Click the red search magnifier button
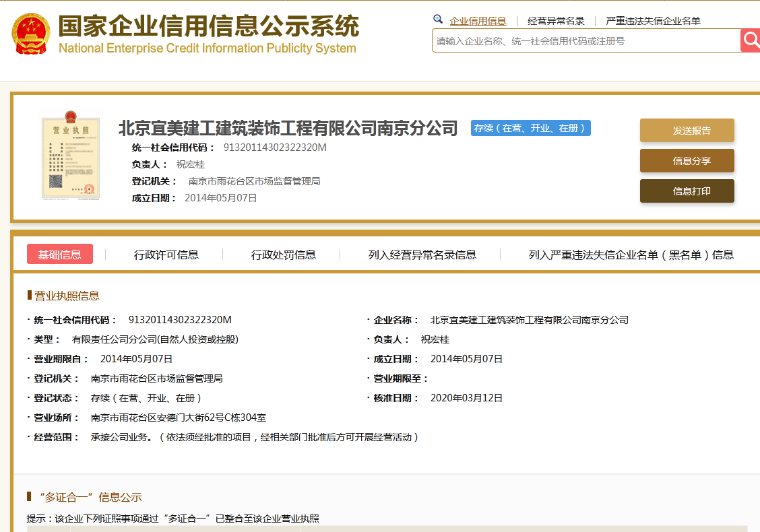The width and height of the screenshot is (760, 532). coord(751,40)
